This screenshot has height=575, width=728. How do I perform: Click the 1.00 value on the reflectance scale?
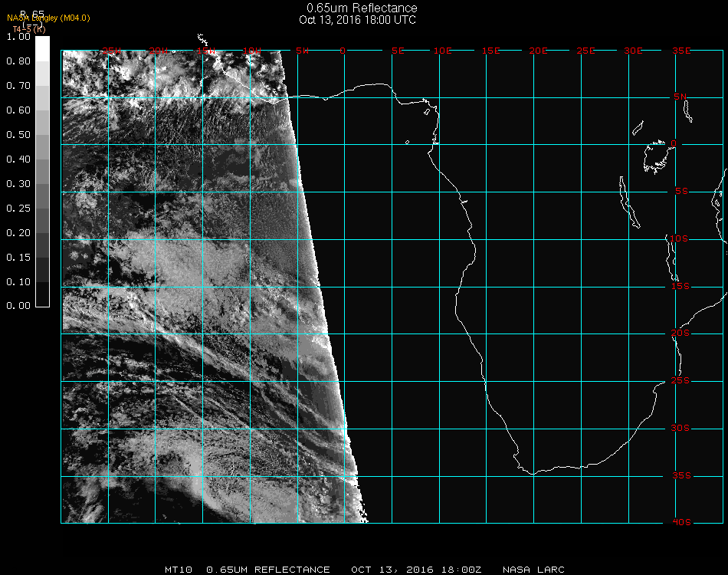(x=18, y=37)
